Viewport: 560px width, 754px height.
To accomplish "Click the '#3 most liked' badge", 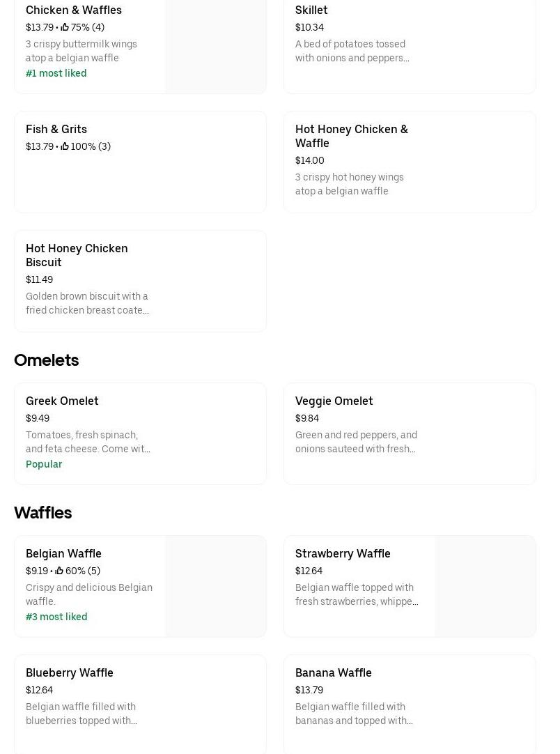I will point(56,617).
